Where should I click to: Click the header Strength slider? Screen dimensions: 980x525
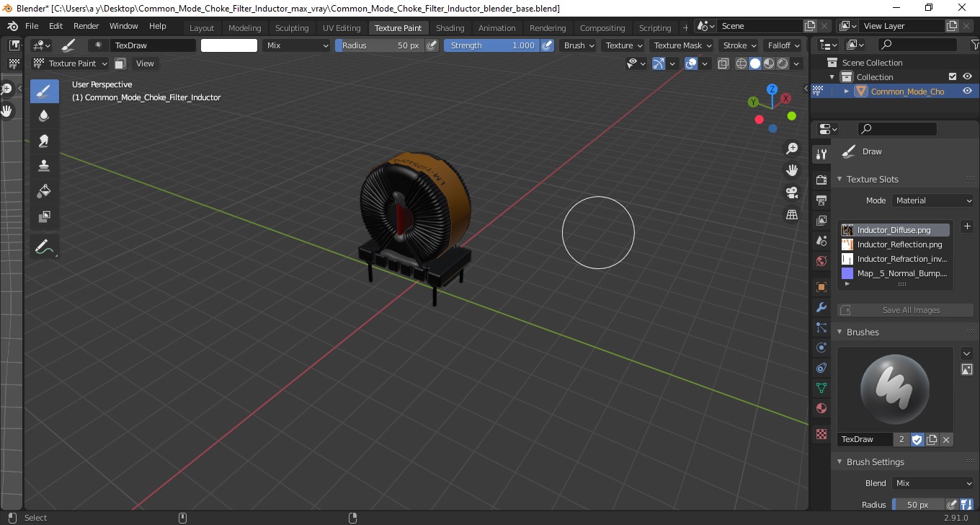tap(491, 45)
